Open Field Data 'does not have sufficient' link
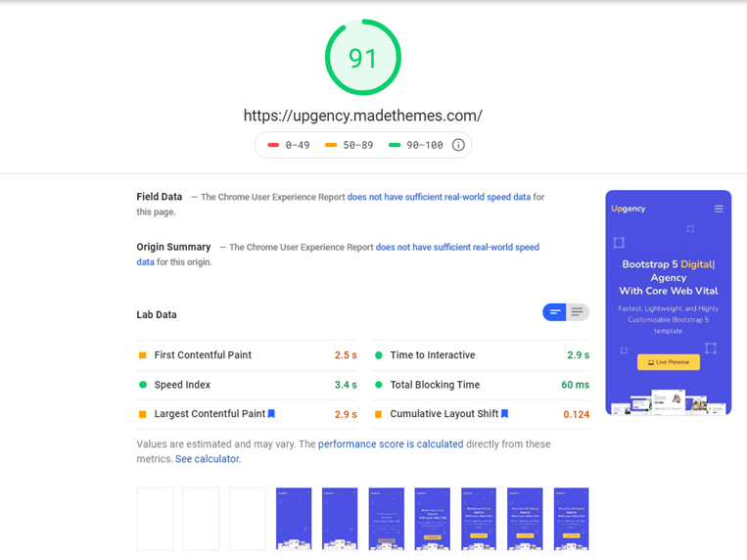 coord(439,197)
